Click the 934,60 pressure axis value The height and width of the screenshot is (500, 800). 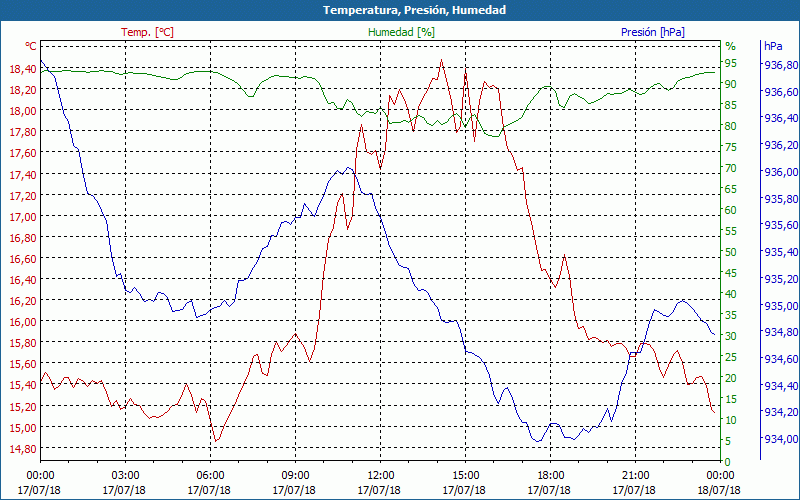(x=781, y=359)
